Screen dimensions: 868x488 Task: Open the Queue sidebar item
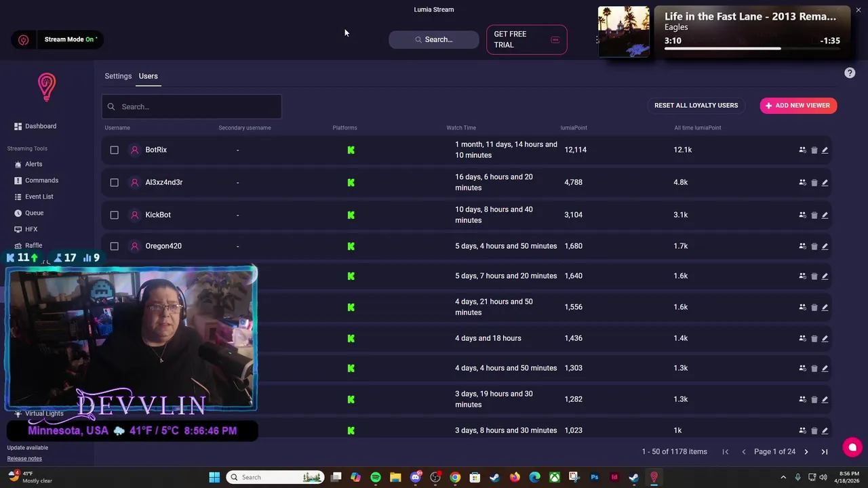point(29,213)
